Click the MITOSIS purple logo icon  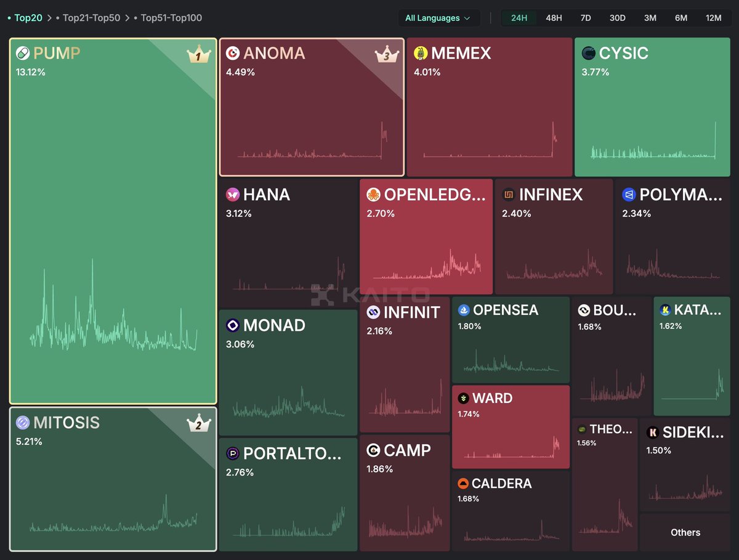click(23, 423)
